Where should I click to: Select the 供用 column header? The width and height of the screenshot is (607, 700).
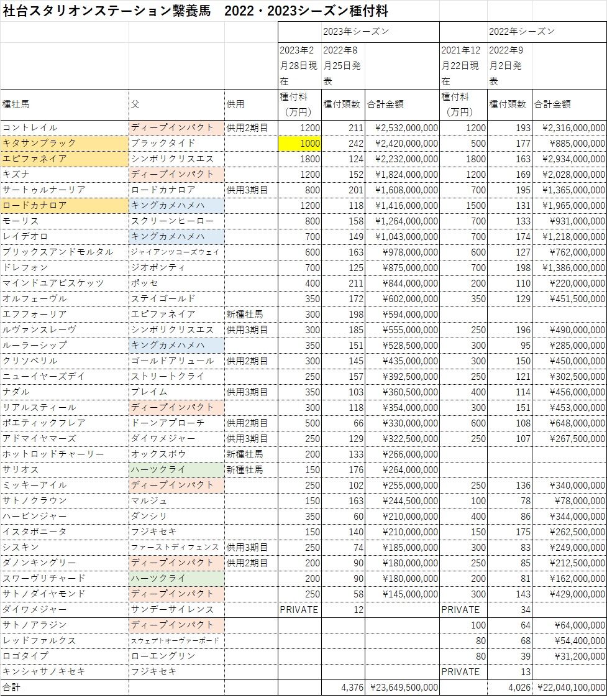click(x=251, y=104)
